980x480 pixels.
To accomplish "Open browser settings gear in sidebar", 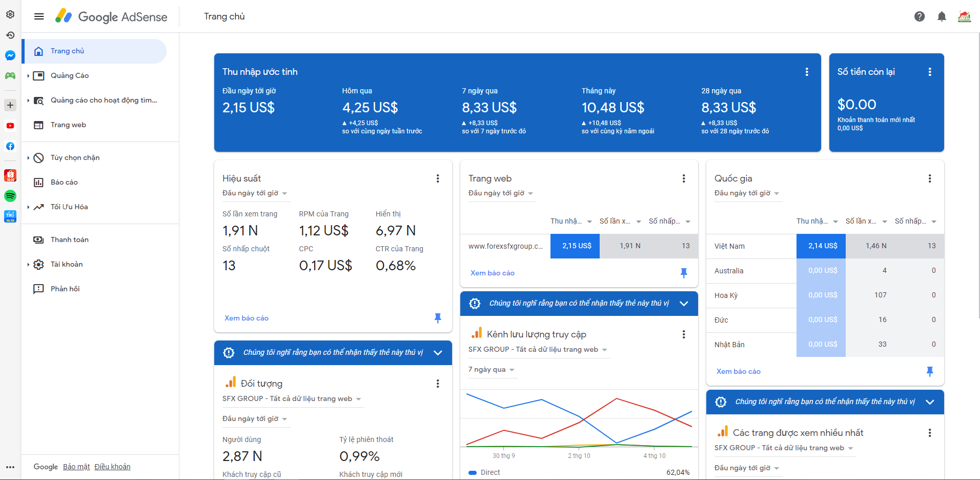I will [10, 14].
